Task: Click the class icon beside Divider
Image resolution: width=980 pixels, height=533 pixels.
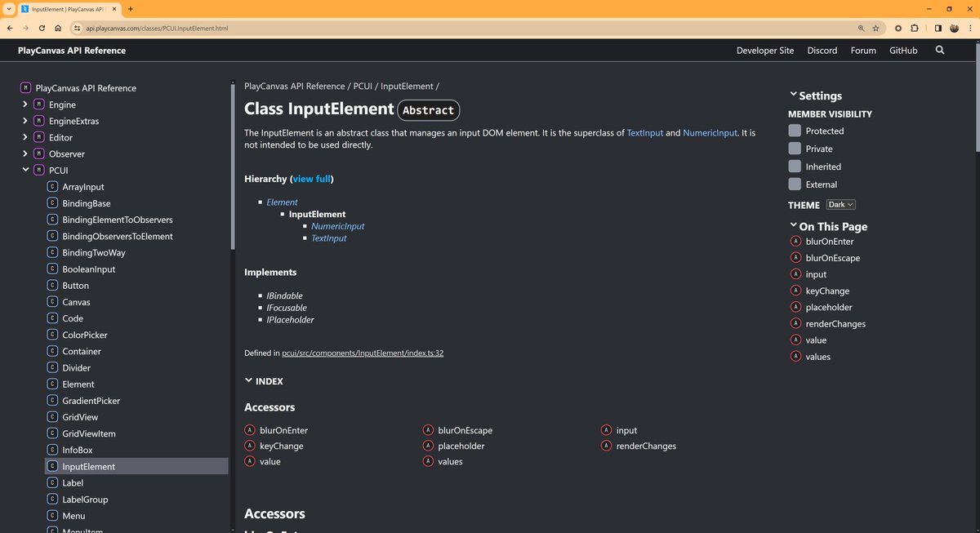Action: pos(52,367)
